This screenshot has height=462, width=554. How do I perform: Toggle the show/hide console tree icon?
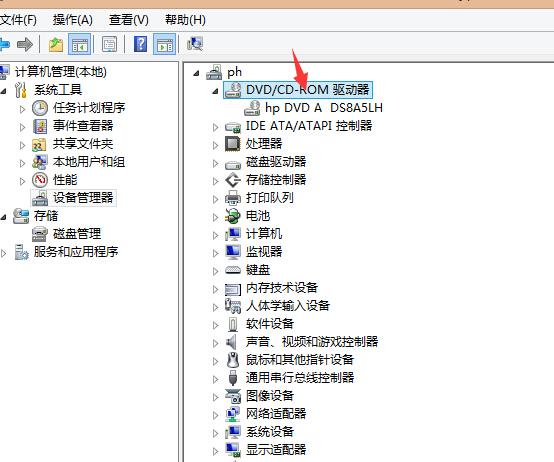point(79,45)
